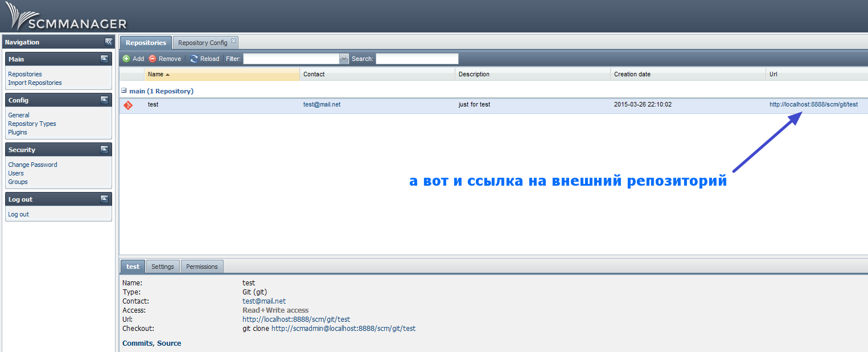Open General config link

(19, 115)
